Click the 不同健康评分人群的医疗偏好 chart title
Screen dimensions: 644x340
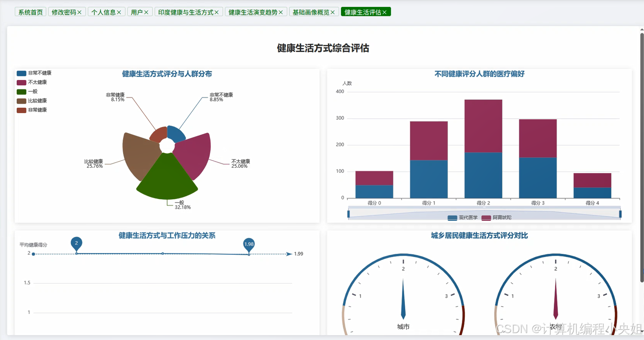(479, 74)
